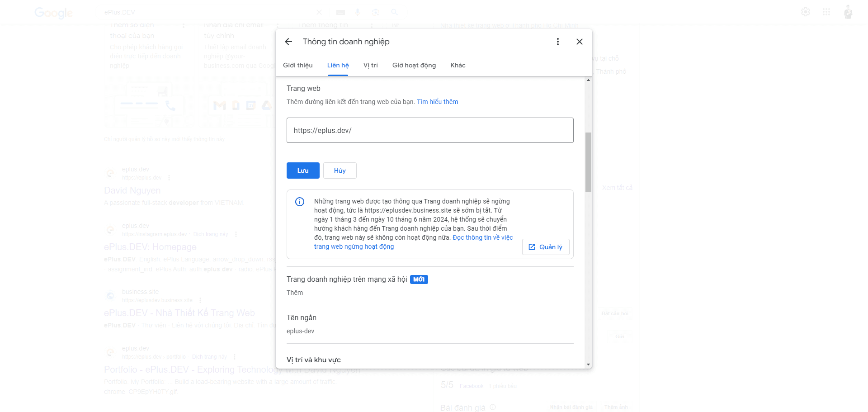Go to Google home via the logo
868x412 pixels.
pos(53,13)
